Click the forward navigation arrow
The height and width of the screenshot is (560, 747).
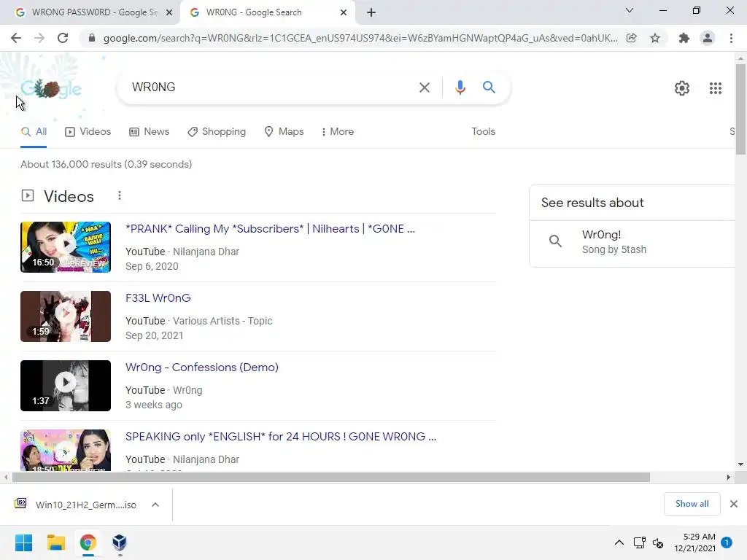[x=39, y=38]
